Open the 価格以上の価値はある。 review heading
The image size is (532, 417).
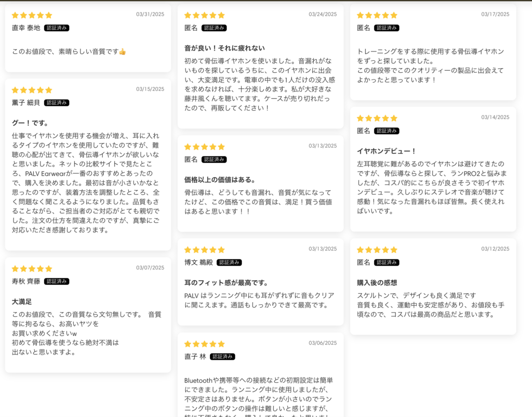click(x=220, y=179)
